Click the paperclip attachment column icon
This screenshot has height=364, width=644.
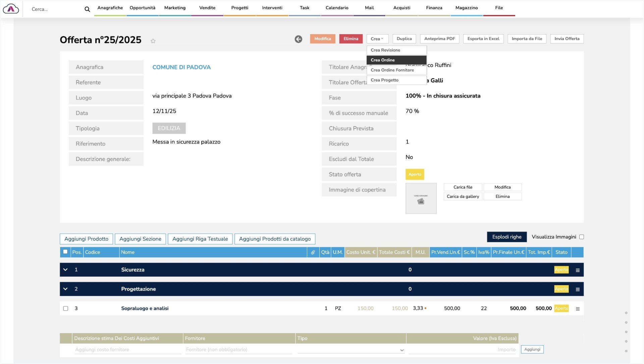point(313,252)
